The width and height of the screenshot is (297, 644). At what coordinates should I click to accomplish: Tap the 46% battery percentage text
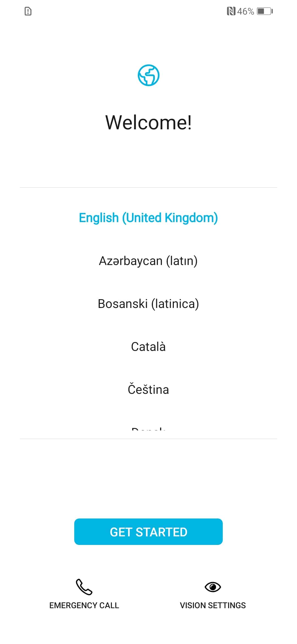click(x=245, y=11)
